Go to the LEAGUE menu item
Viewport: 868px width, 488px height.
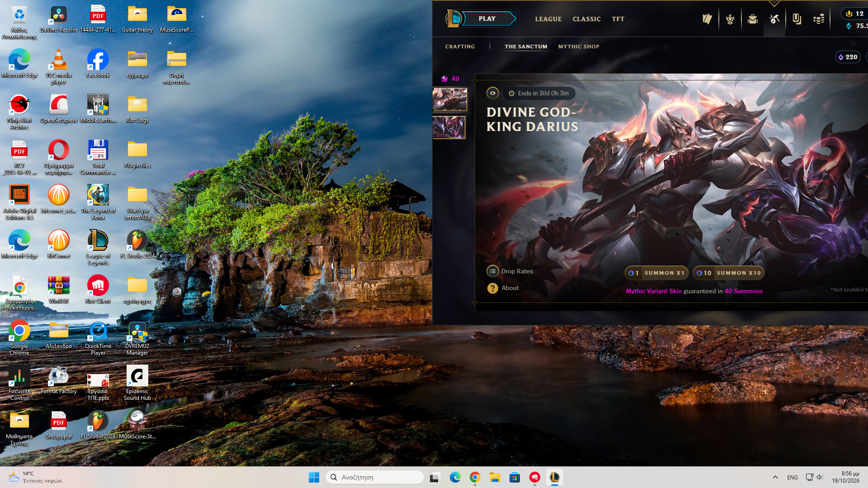(x=548, y=19)
